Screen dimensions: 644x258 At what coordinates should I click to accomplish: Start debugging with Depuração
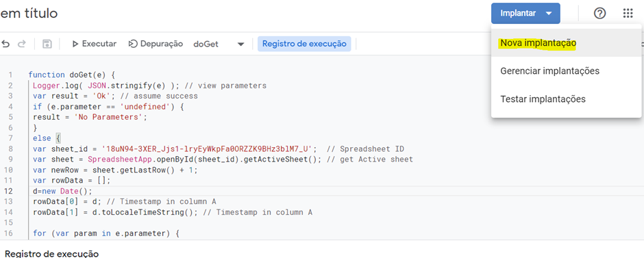click(x=156, y=44)
